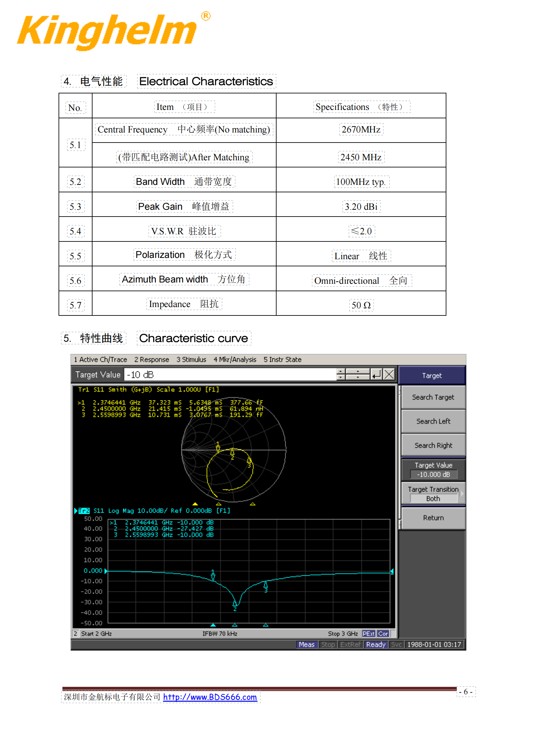Click the Target Value -10.000 dB softkey
Viewport: 535px width, 756px height.
(x=433, y=470)
